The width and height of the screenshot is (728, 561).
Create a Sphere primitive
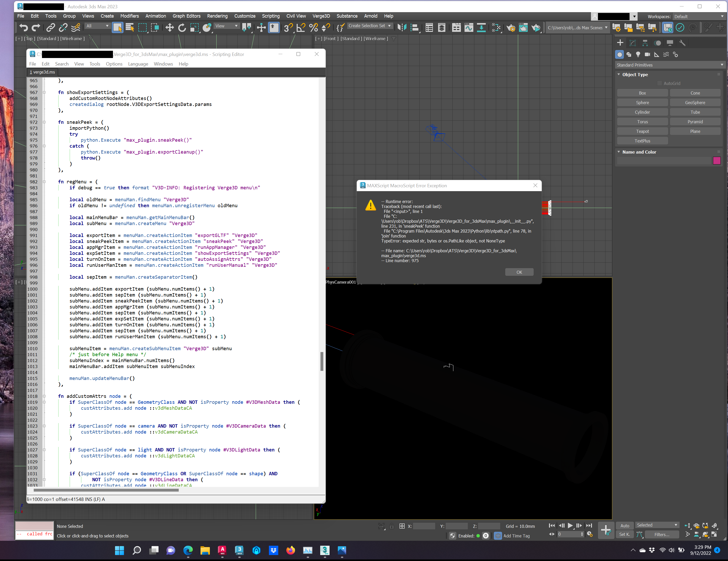point(642,103)
